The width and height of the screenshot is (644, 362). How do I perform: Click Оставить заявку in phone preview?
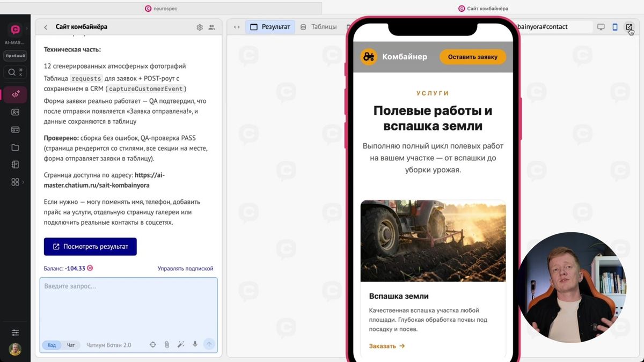click(473, 57)
